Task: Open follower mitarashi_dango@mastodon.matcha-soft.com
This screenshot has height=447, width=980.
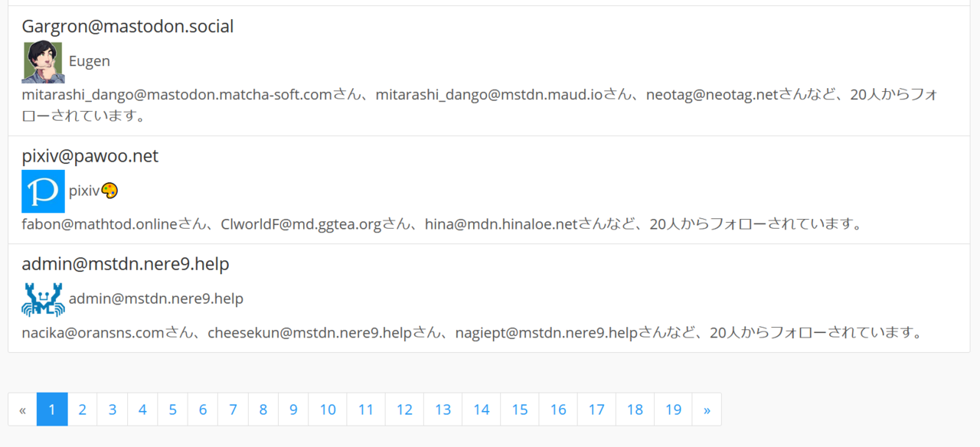Action: click(177, 95)
